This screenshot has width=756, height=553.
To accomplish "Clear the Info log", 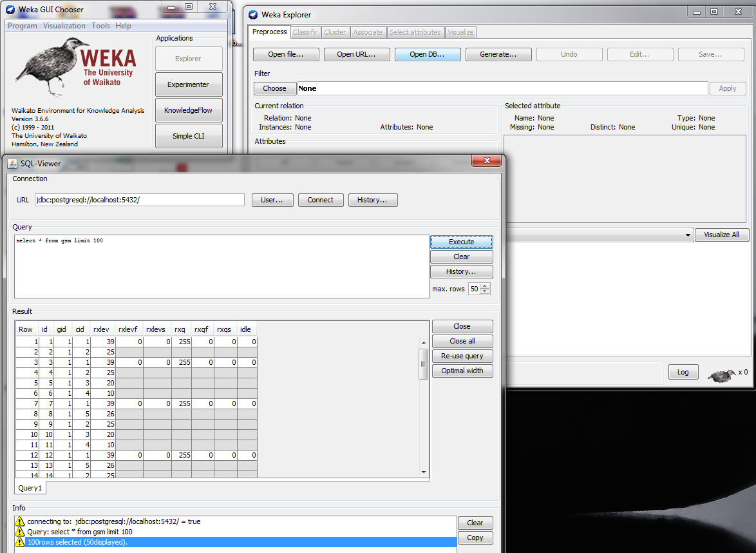I will (475, 523).
